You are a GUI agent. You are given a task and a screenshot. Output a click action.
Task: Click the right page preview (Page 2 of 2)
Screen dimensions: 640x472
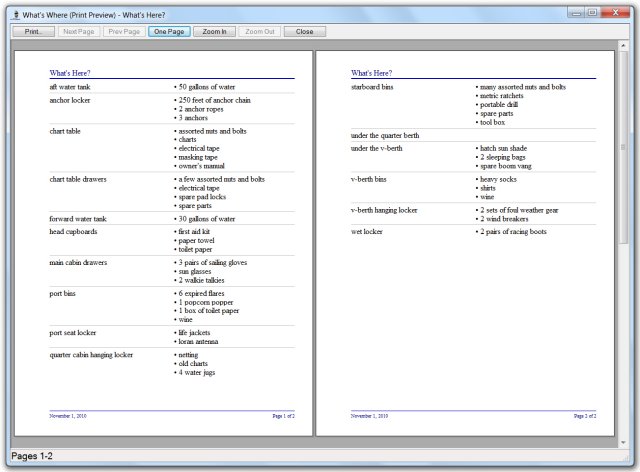tap(464, 300)
